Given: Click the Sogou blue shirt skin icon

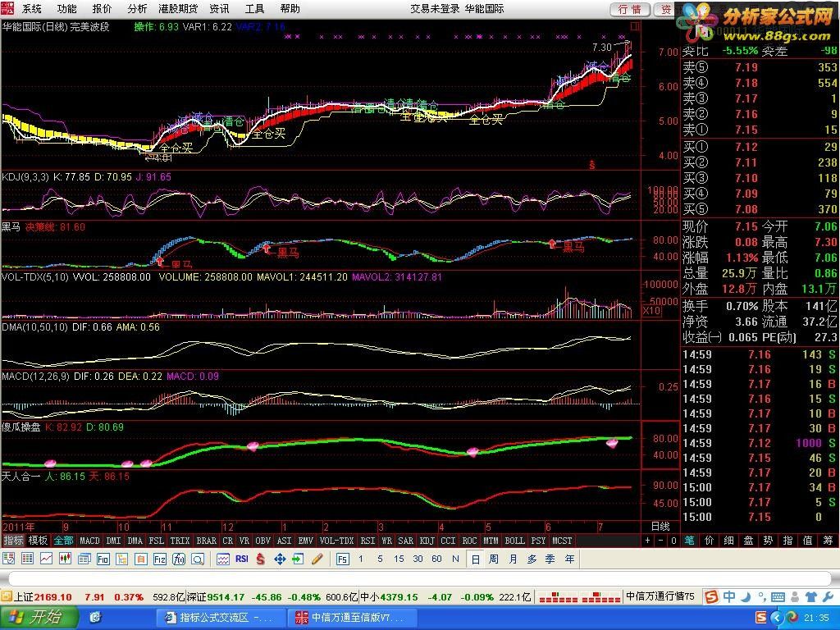Looking at the screenshot, I should click(x=811, y=596).
